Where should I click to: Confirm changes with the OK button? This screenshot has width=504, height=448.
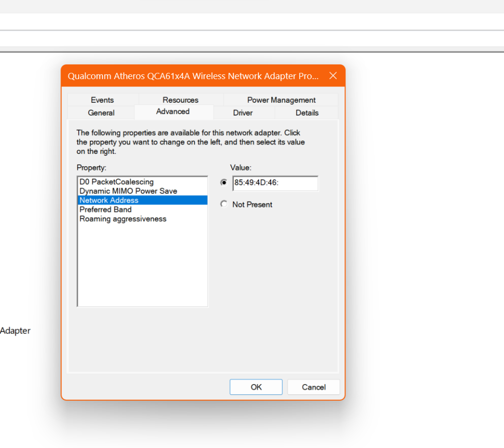pos(256,387)
